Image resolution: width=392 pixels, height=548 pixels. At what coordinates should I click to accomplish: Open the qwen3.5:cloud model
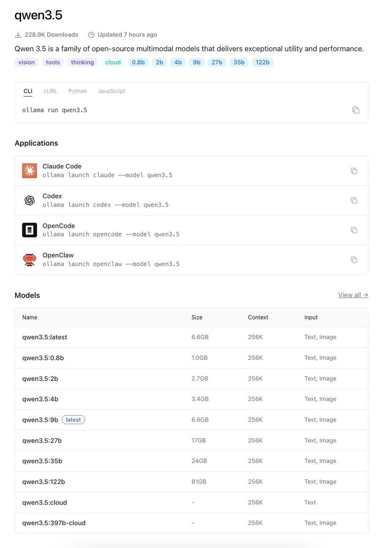(x=45, y=502)
